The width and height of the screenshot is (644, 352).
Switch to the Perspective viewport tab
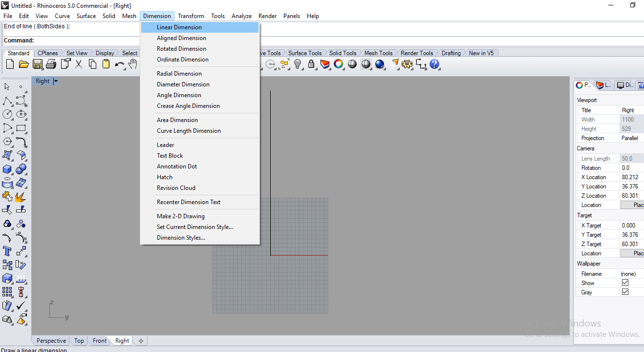coord(51,341)
